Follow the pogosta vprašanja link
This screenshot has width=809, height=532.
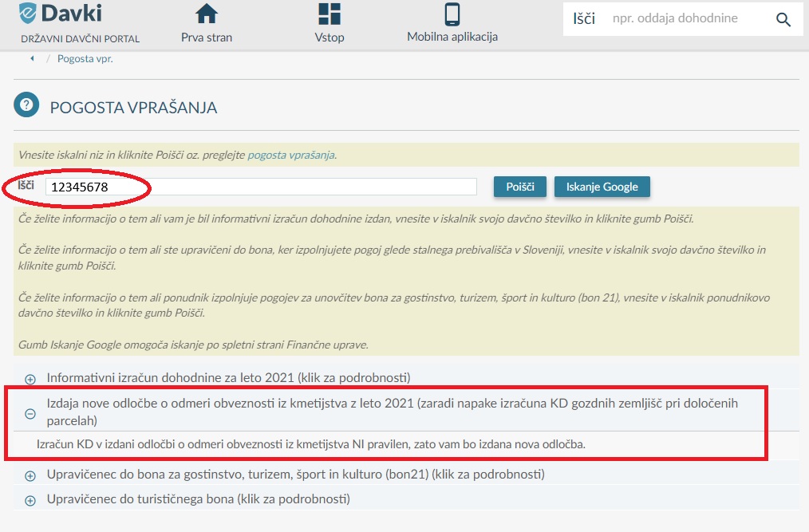point(290,155)
